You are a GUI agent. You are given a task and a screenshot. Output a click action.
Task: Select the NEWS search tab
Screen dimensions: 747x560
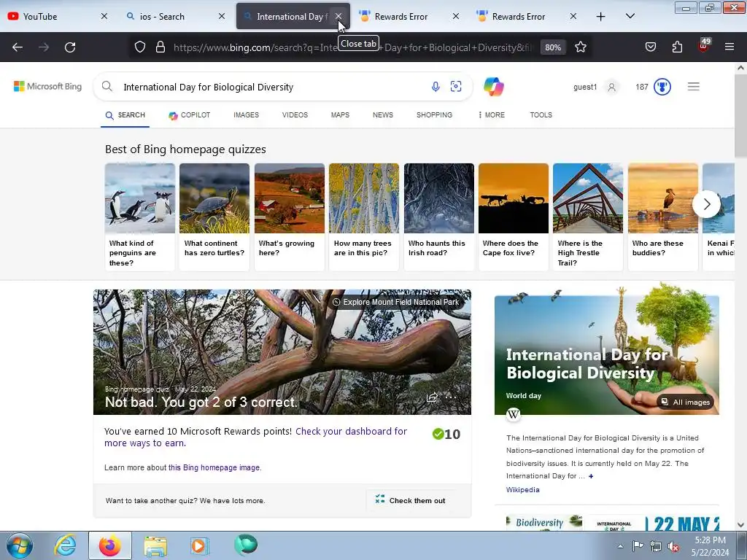pos(383,114)
